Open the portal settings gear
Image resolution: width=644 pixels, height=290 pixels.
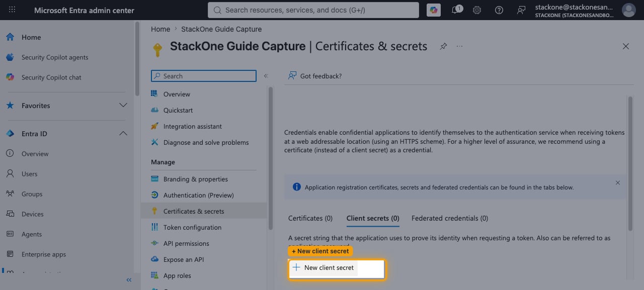pyautogui.click(x=477, y=10)
